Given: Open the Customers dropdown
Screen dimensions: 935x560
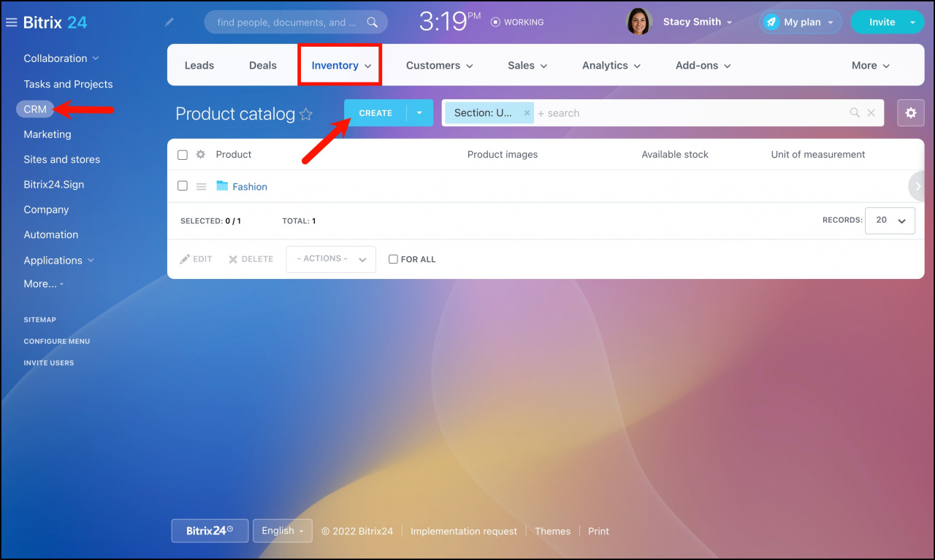Looking at the screenshot, I should pyautogui.click(x=440, y=66).
